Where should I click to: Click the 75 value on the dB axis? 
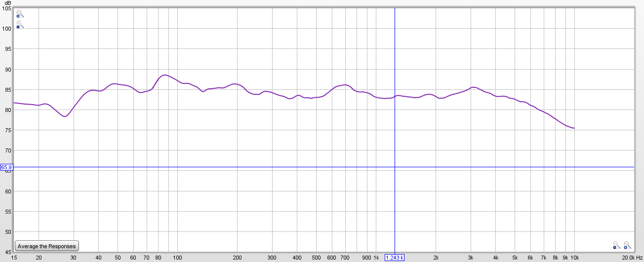[7, 130]
